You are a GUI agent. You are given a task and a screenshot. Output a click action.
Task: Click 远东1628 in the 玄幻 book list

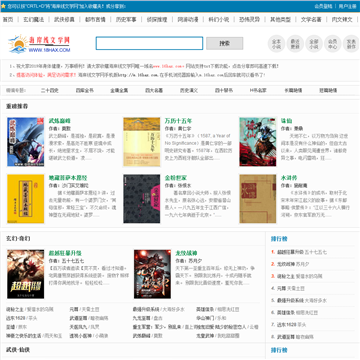point(16,318)
